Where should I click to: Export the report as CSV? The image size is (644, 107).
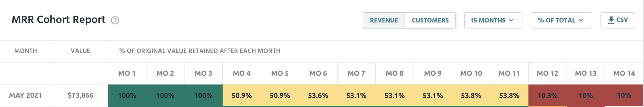[618, 20]
